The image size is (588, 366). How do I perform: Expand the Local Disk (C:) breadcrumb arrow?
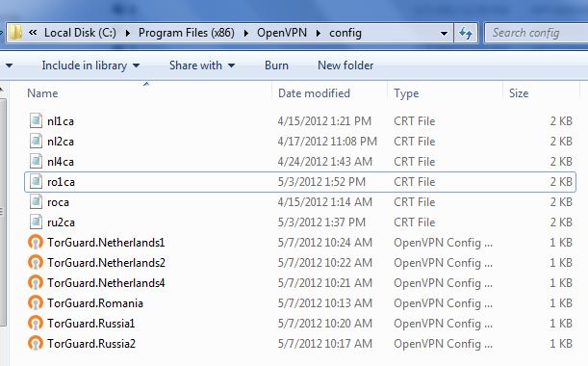point(127,33)
